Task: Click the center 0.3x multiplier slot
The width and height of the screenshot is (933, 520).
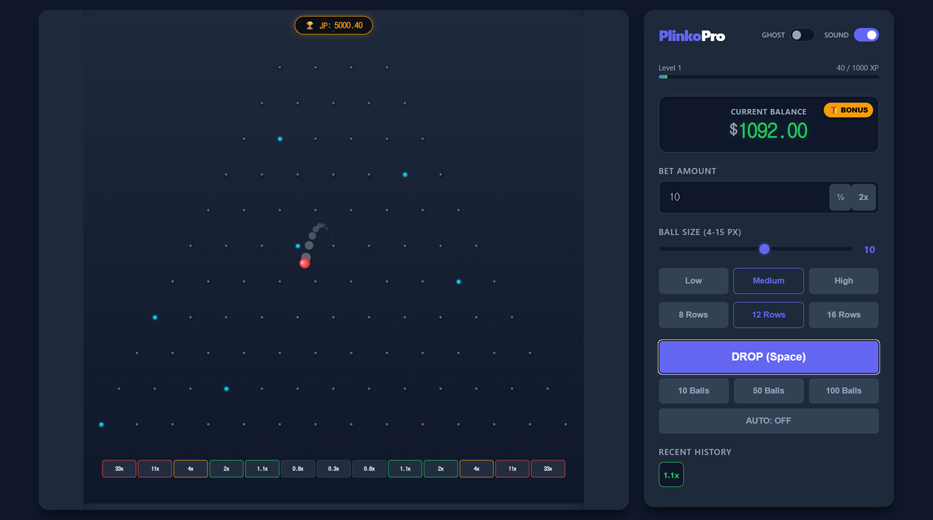Action: point(334,469)
